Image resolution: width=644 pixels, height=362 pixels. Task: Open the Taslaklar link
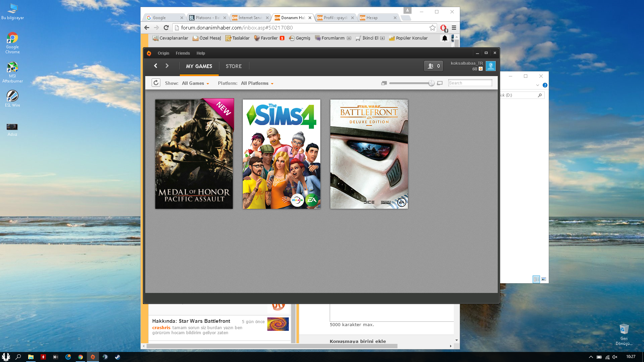coord(237,38)
